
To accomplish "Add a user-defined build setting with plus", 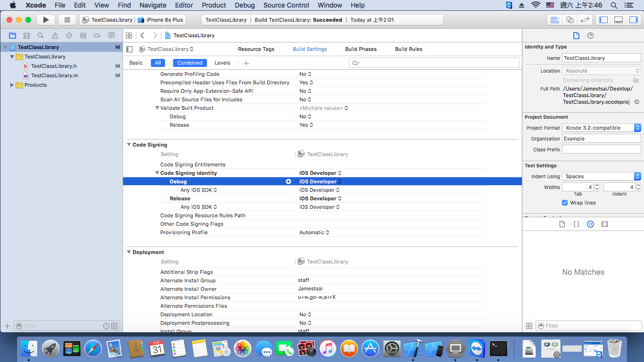I will pyautogui.click(x=246, y=63).
